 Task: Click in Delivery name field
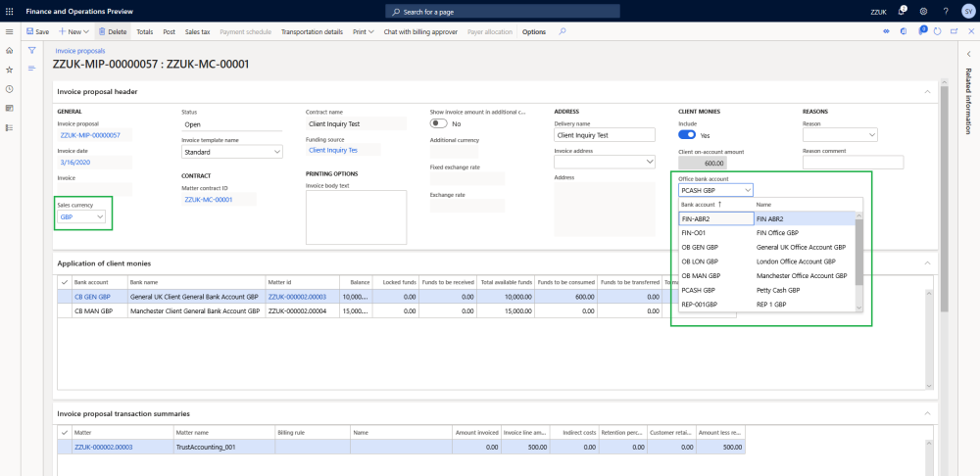point(605,135)
